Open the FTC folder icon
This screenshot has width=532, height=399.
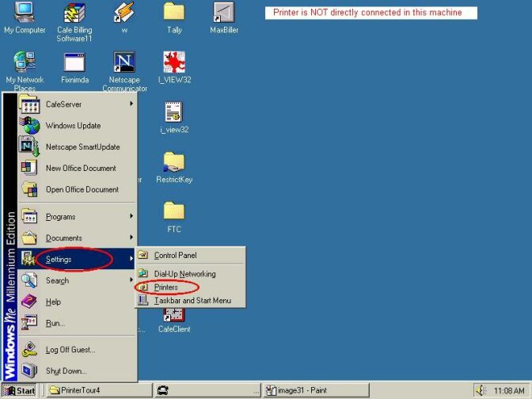174,212
